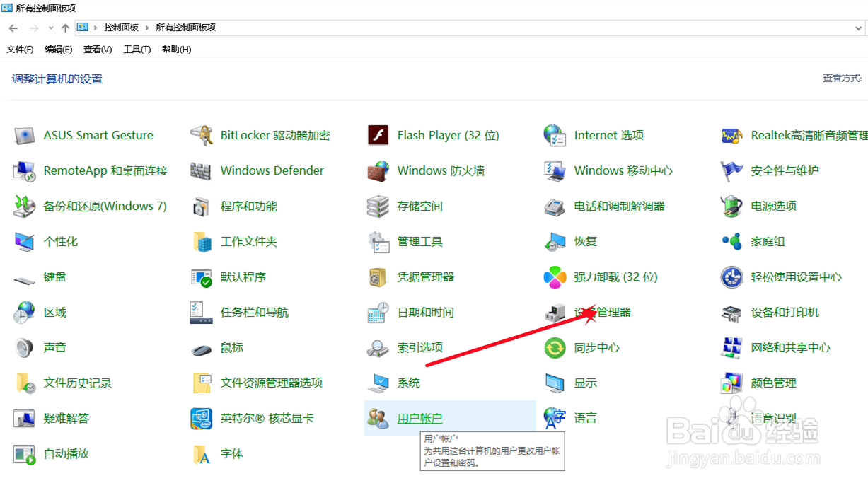The width and height of the screenshot is (868, 488).
Task: Select the 恢复 icon
Action: (555, 241)
